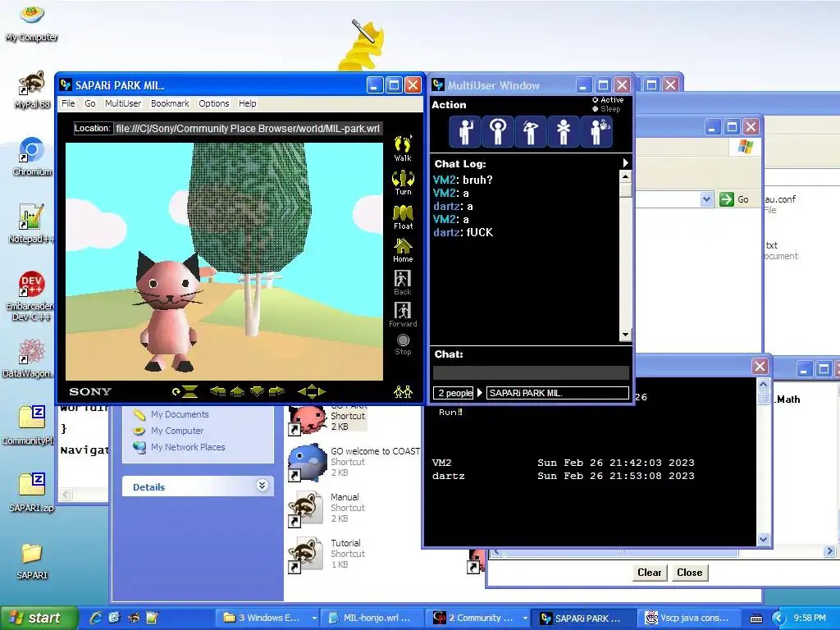This screenshot has height=630, width=840.
Task: Open the My Network Places link
Action: tap(188, 447)
